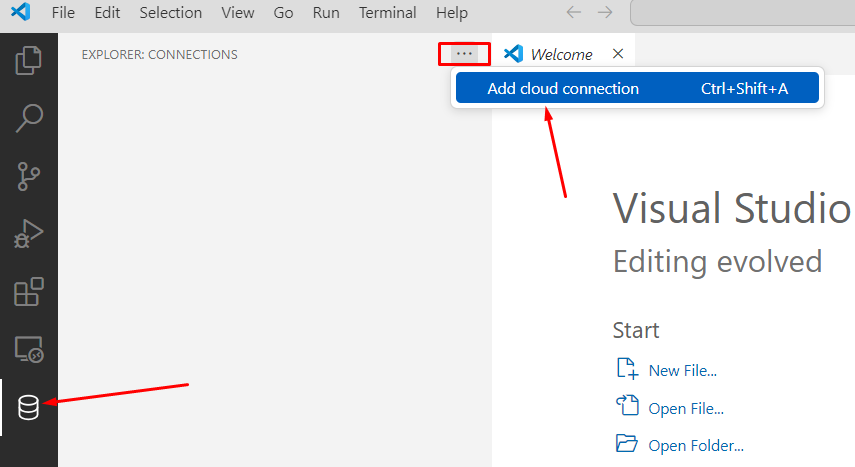Open the Help menu
The width and height of the screenshot is (855, 467).
click(452, 12)
